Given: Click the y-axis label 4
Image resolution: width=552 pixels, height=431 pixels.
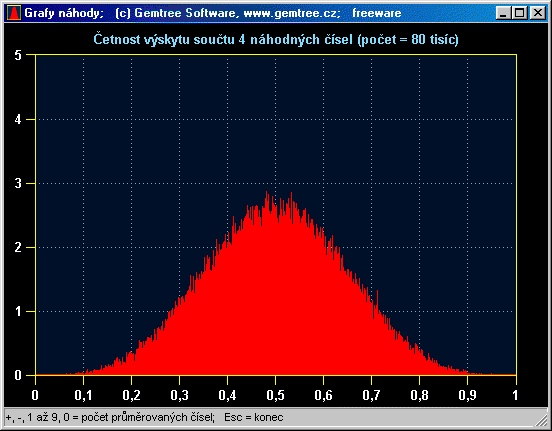Looking at the screenshot, I should click(18, 119).
